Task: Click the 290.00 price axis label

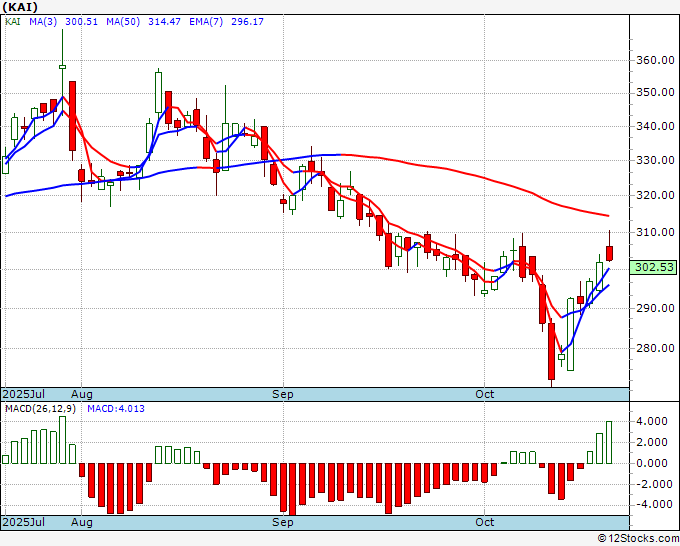Action: click(655, 308)
